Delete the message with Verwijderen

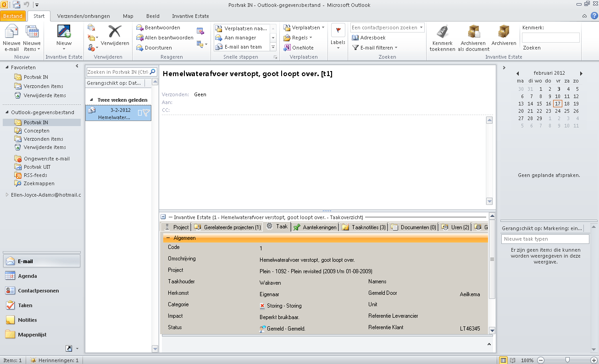coord(115,36)
